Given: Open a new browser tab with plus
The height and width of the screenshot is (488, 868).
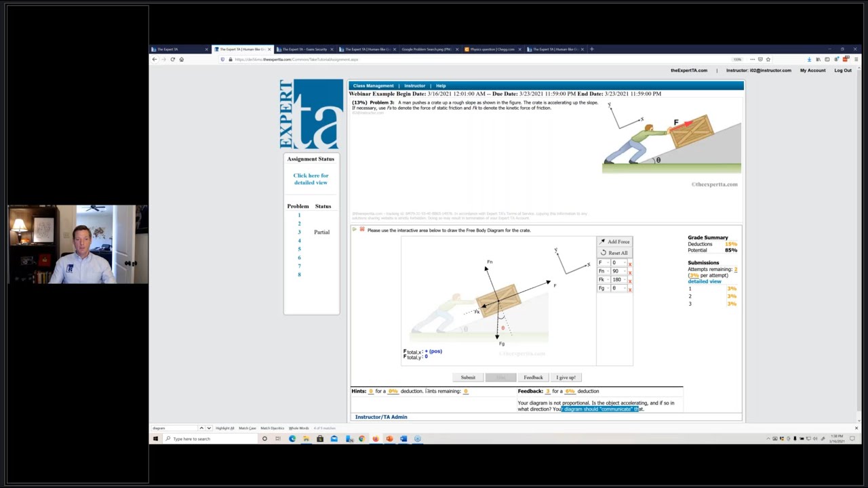Looking at the screenshot, I should click(x=591, y=49).
